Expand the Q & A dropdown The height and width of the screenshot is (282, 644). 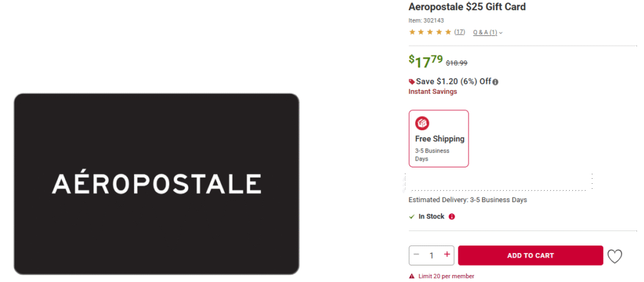[487, 32]
